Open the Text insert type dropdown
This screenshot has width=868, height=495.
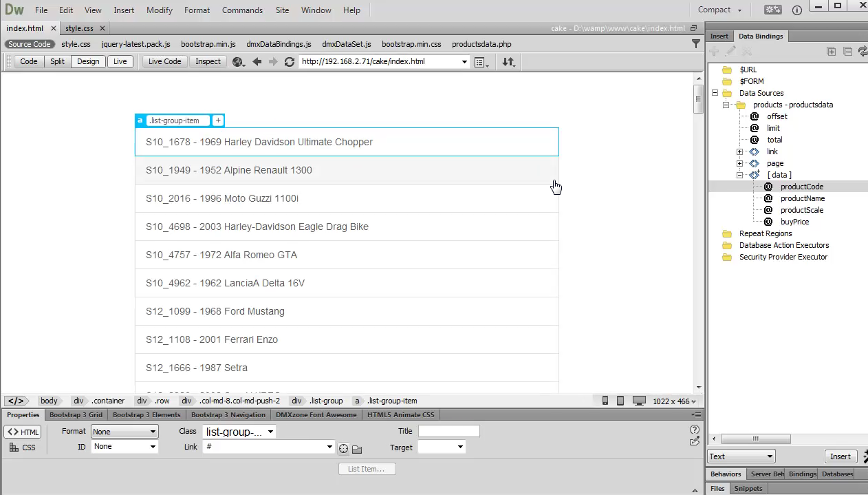[x=741, y=456]
